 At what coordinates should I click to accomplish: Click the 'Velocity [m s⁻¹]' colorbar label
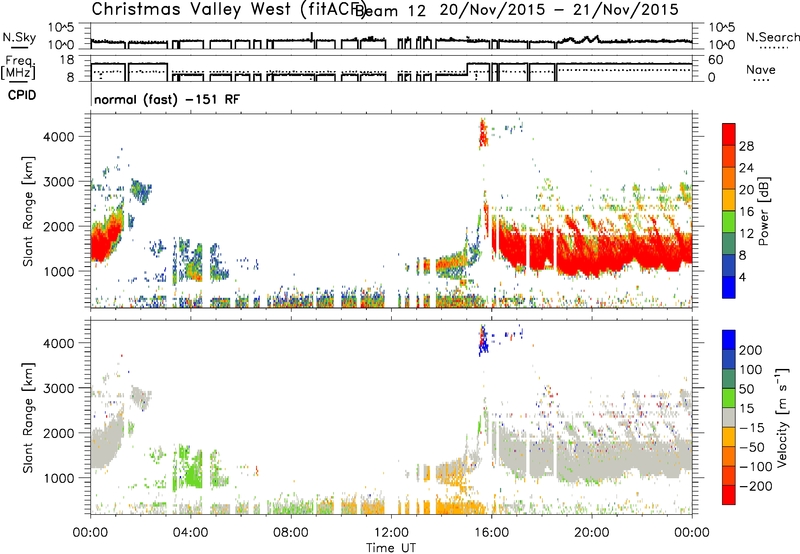click(x=782, y=417)
